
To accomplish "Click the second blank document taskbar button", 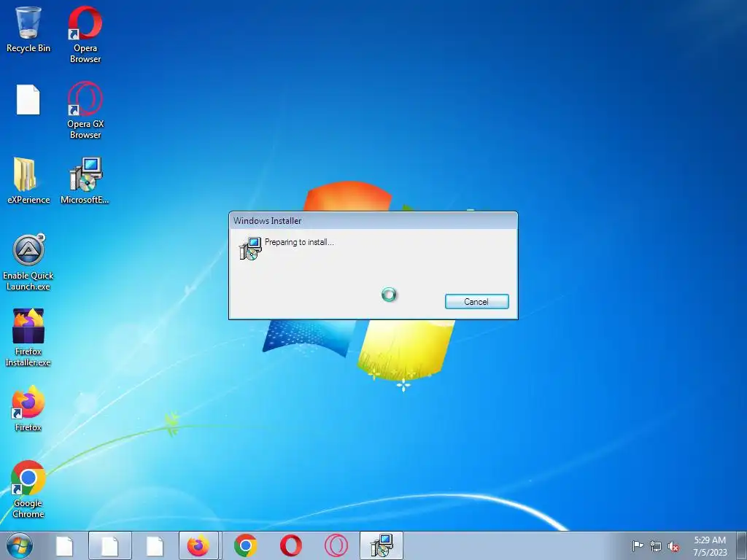I will tap(109, 545).
